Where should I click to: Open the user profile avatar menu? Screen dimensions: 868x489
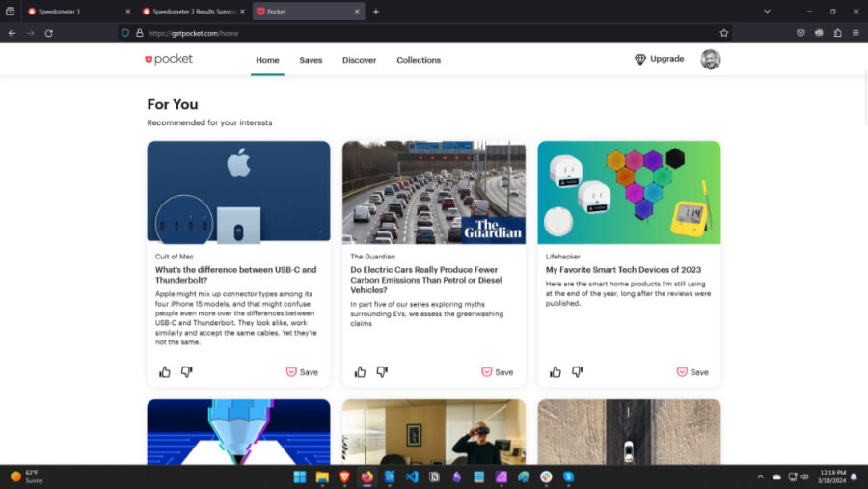pos(710,59)
